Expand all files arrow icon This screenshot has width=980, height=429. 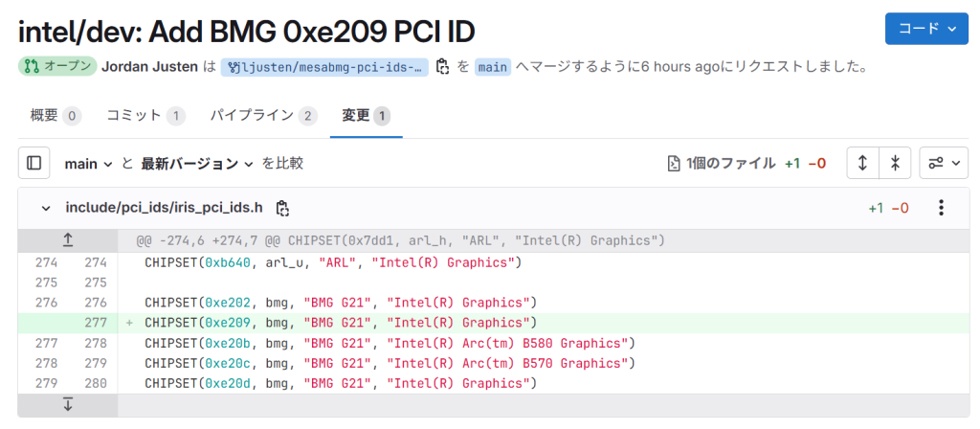pyautogui.click(x=862, y=163)
